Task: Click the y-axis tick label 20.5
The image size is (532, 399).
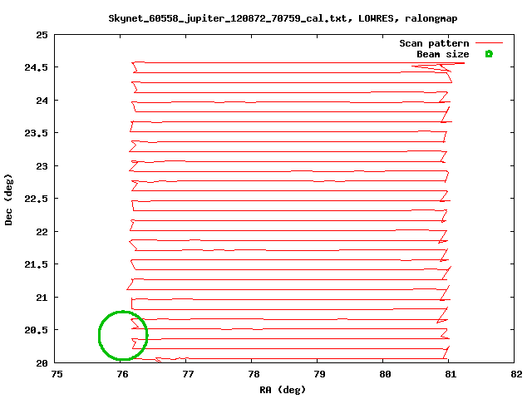Action: 37,330
